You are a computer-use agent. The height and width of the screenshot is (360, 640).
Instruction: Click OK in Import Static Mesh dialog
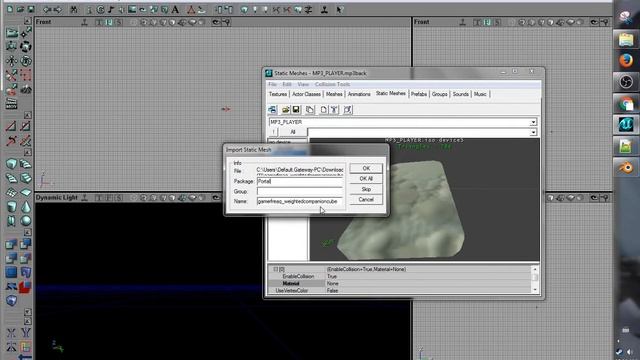[x=366, y=168]
